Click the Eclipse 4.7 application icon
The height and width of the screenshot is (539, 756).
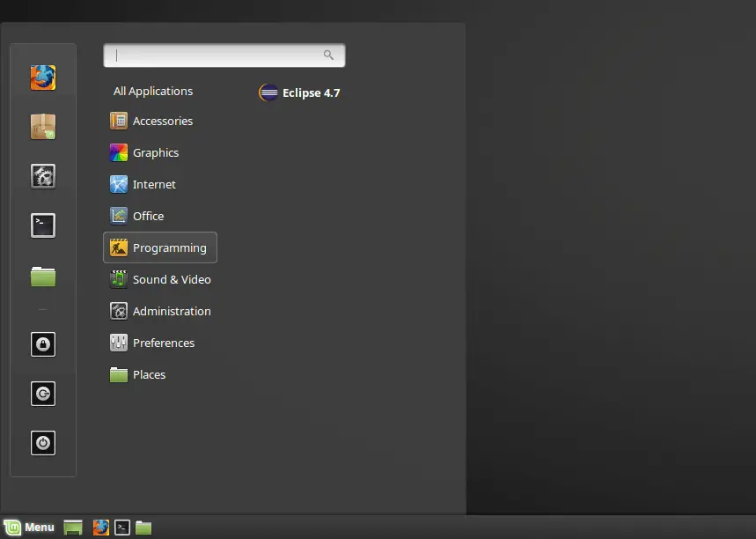click(x=268, y=92)
